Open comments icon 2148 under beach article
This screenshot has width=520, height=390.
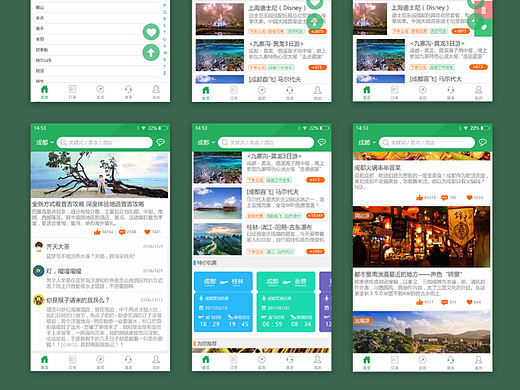pyautogui.click(x=122, y=232)
